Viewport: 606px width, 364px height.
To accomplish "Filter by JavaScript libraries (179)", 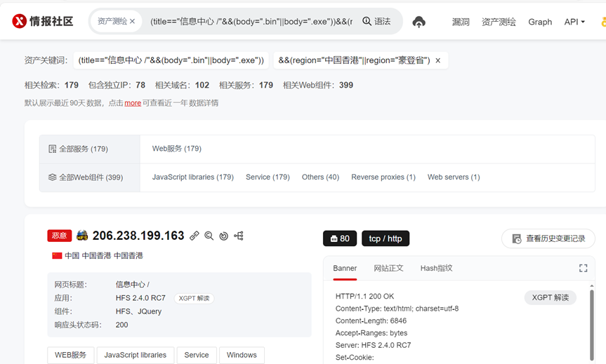I will pos(193,177).
